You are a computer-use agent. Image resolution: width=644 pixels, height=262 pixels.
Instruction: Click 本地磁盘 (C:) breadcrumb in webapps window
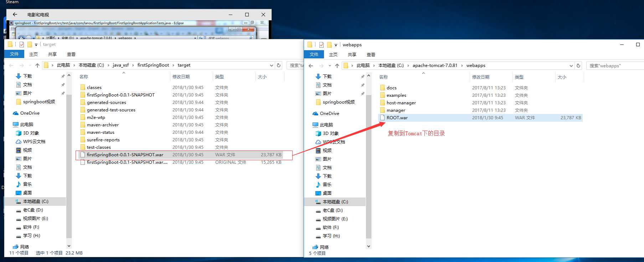click(391, 65)
